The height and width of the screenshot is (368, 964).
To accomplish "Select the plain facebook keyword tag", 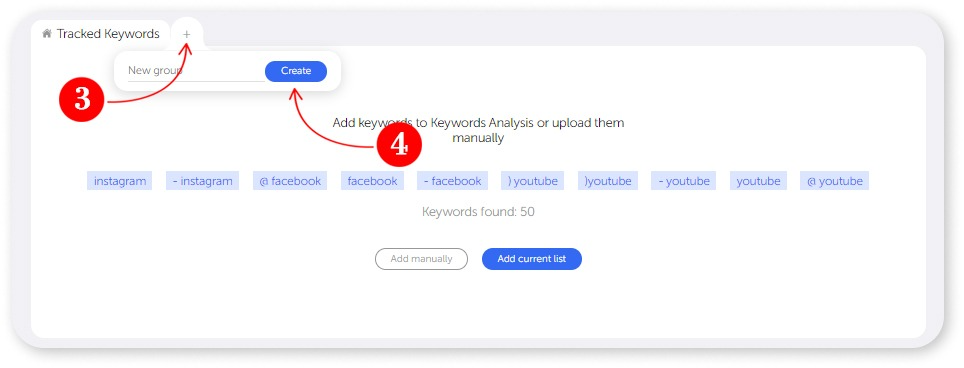I will coord(372,181).
